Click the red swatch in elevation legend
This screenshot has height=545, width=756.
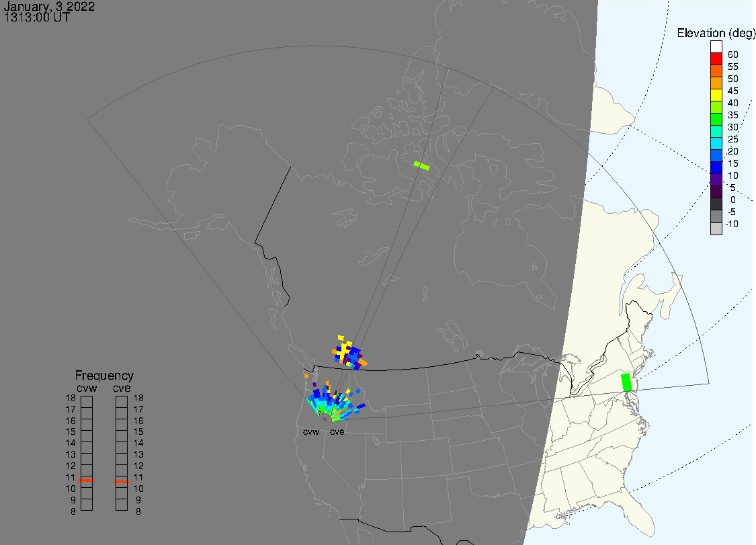click(x=716, y=59)
